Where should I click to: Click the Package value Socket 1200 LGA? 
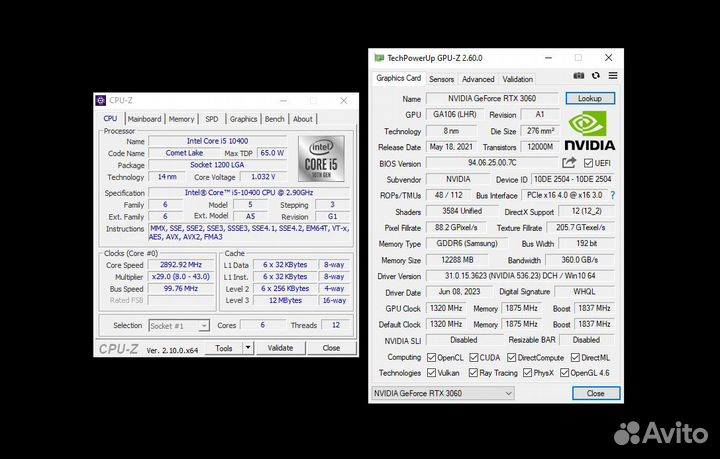(x=217, y=165)
